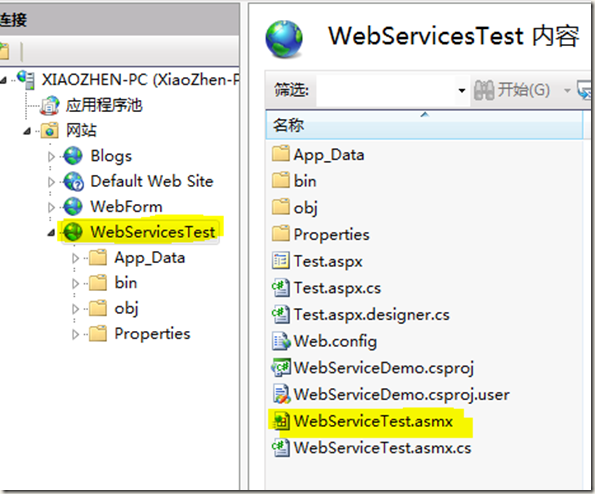This screenshot has height=494, width=595.
Task: Click the application pools icon (应用程序池)
Action: tap(50, 105)
